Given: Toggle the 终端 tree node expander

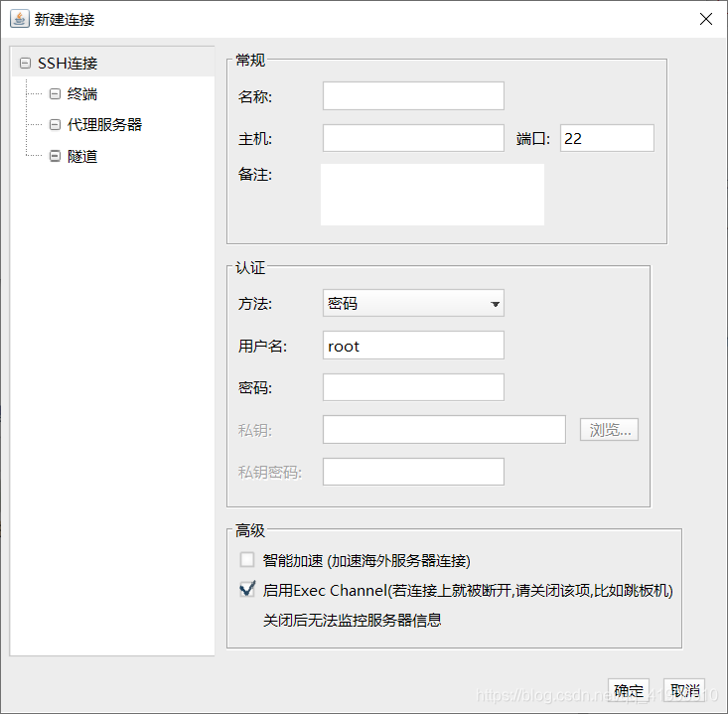Looking at the screenshot, I should [x=55, y=93].
